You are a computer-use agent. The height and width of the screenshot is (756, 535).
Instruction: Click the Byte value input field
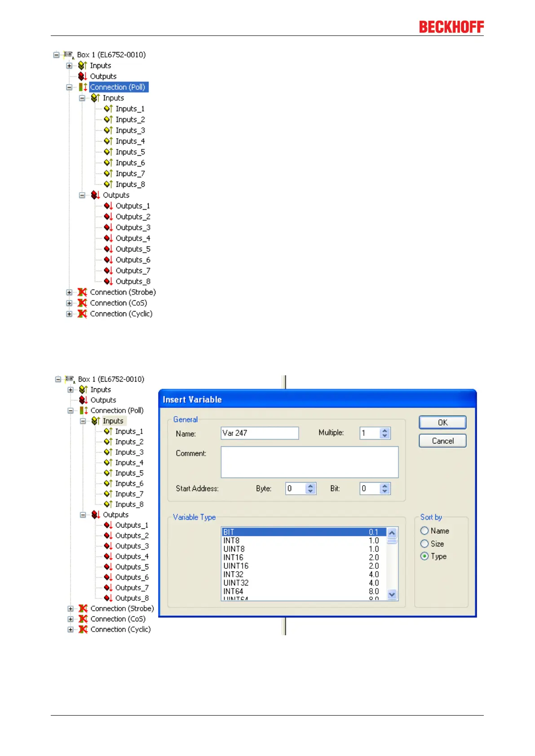coord(296,488)
